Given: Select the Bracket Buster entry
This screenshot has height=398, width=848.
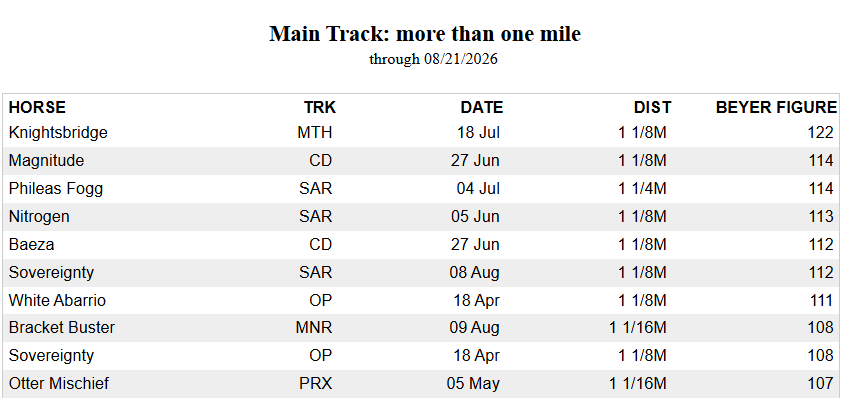Looking at the screenshot, I should [x=62, y=327].
